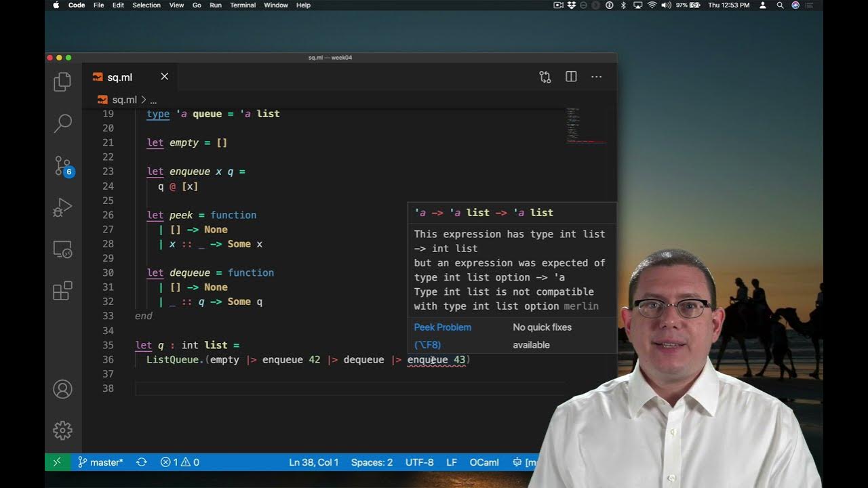The image size is (868, 488).
Task: Click the 1Password-style circle icon in menu bar
Action: coord(609,5)
